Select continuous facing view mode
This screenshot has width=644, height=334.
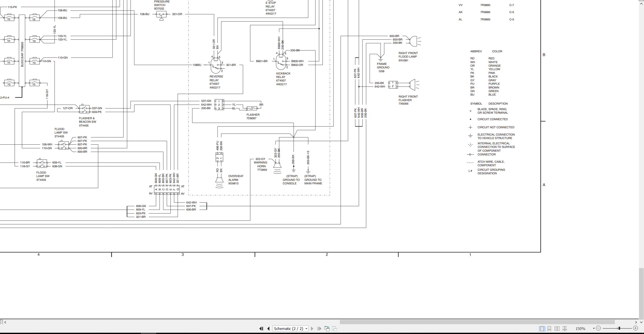pyautogui.click(x=565, y=328)
